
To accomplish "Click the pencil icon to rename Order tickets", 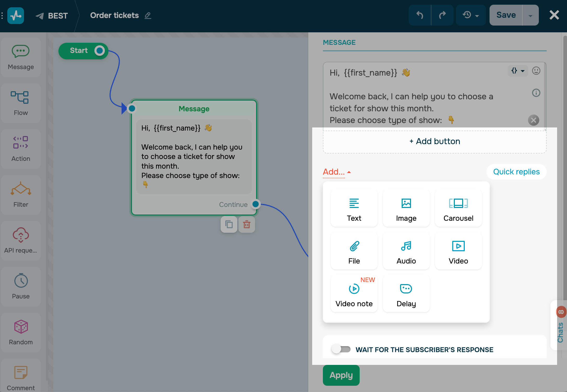I will [x=148, y=16].
